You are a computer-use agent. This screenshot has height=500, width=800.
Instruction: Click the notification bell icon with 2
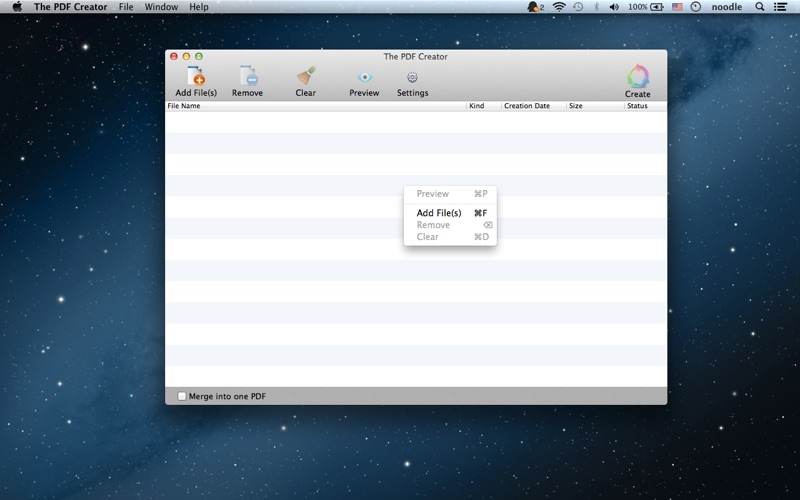tap(536, 7)
